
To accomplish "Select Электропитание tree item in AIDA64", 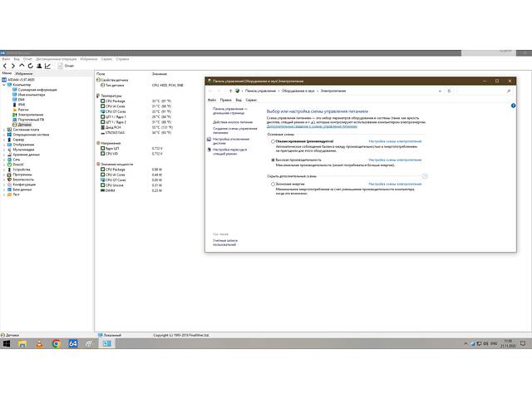I will (31, 115).
